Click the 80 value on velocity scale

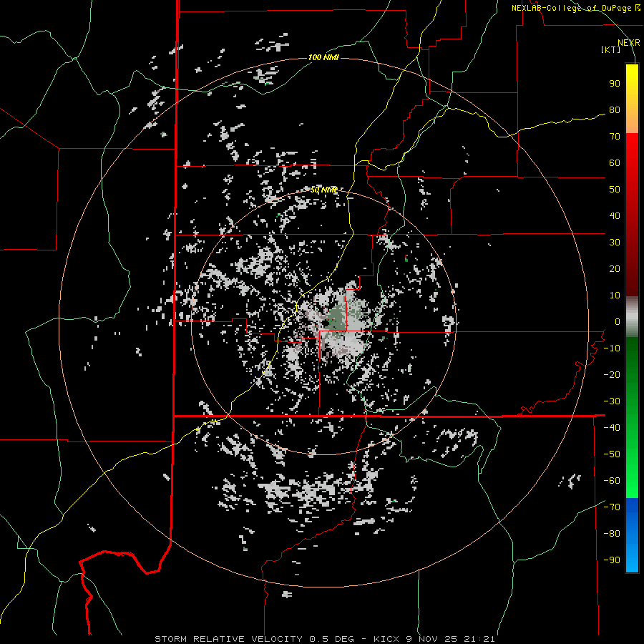pyautogui.click(x=615, y=110)
